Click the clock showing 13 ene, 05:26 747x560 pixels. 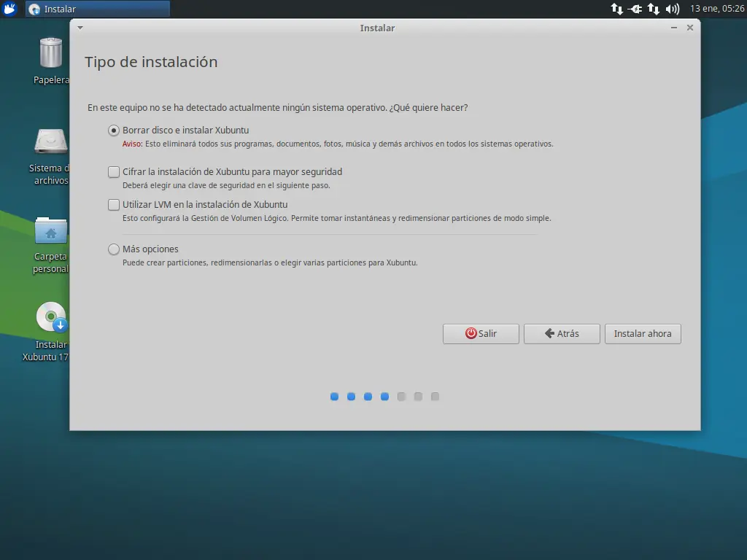click(x=716, y=9)
